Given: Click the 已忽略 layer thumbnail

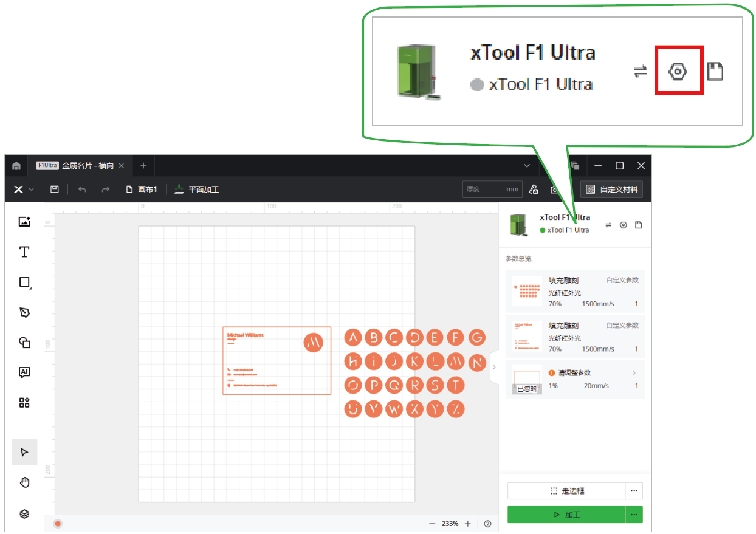Looking at the screenshot, I should pos(527,380).
